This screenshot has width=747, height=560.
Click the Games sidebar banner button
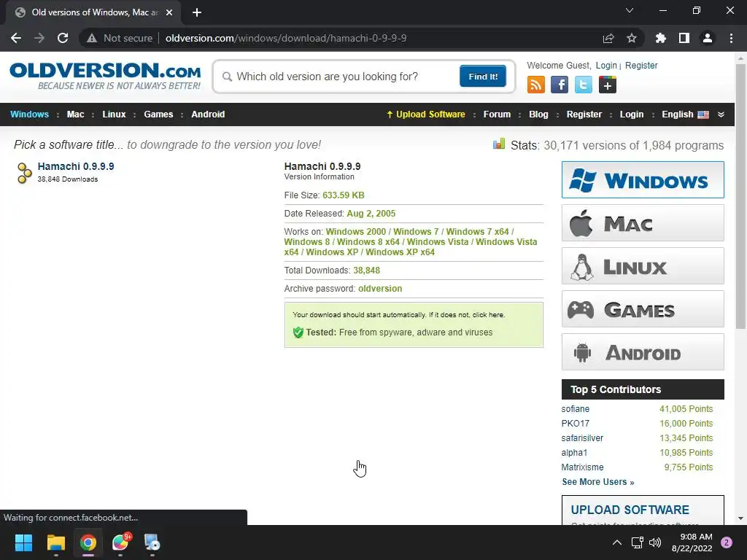[643, 309]
